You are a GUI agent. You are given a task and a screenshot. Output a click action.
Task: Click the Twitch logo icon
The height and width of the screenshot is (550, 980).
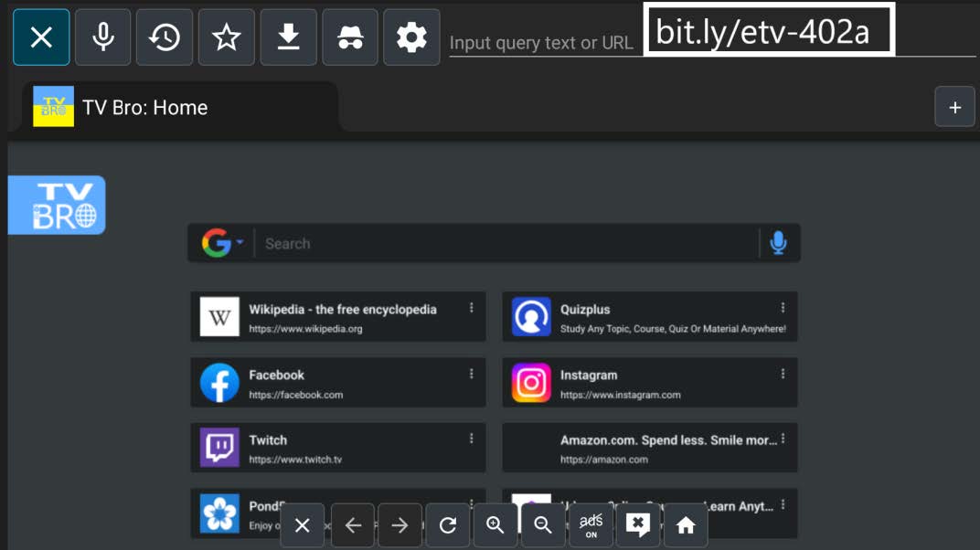219,448
